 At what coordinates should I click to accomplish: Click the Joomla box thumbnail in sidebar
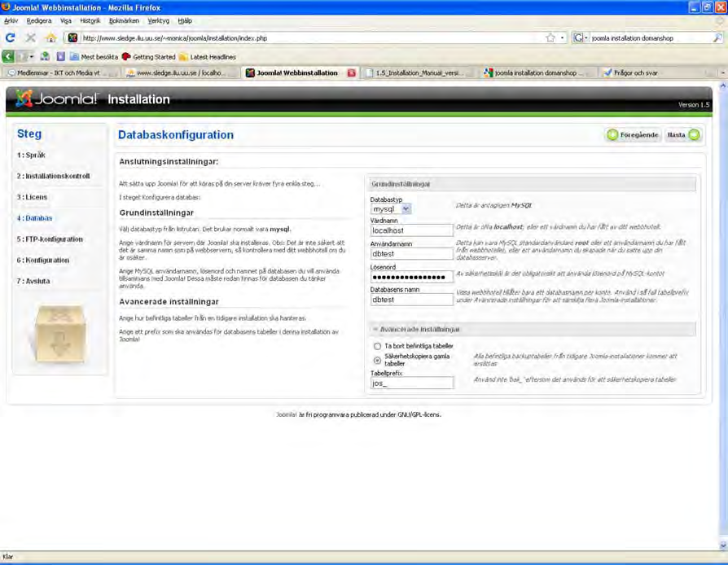point(59,333)
